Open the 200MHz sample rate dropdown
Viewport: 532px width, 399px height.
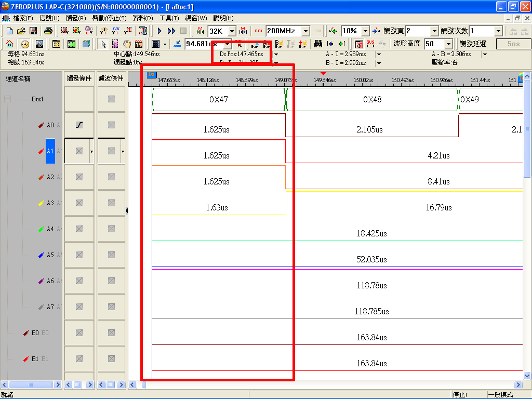click(305, 31)
